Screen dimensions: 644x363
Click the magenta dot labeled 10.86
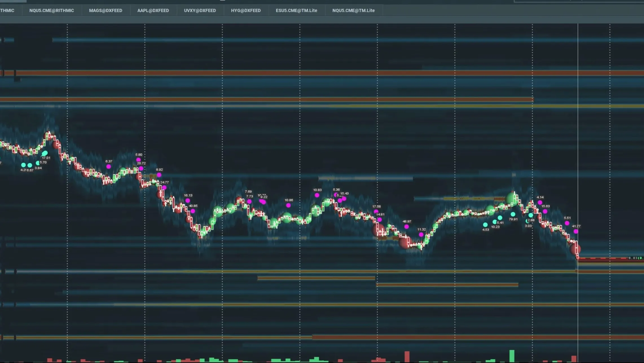(288, 205)
